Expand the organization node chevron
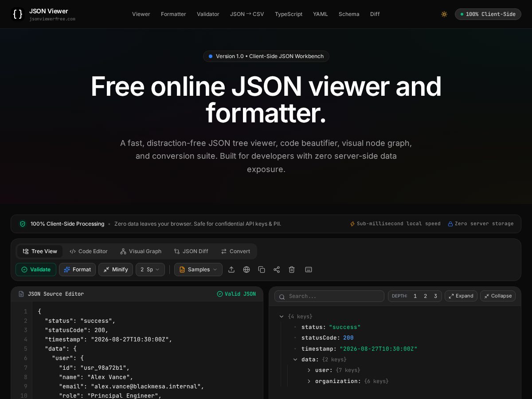This screenshot has height=399, width=532. (309, 381)
